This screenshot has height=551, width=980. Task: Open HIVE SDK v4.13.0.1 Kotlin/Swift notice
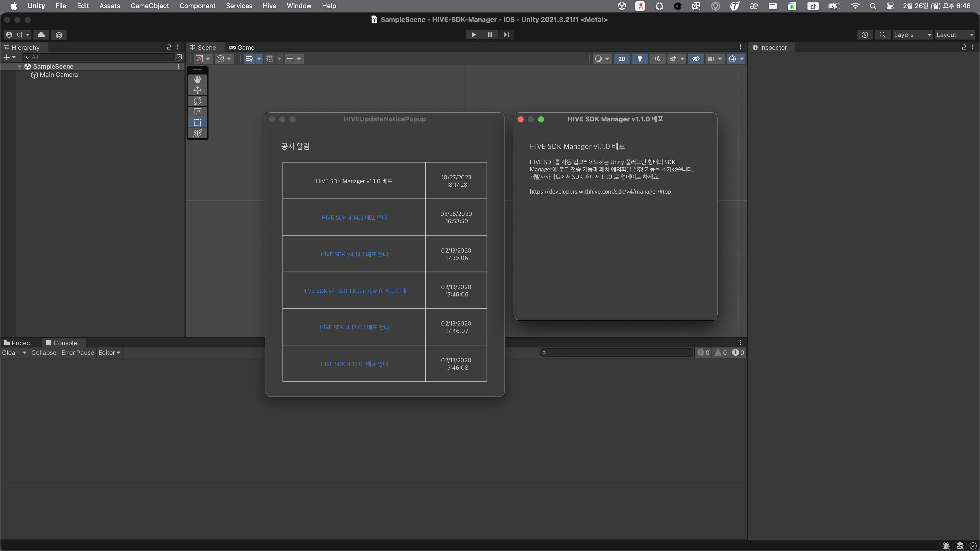[x=354, y=291]
